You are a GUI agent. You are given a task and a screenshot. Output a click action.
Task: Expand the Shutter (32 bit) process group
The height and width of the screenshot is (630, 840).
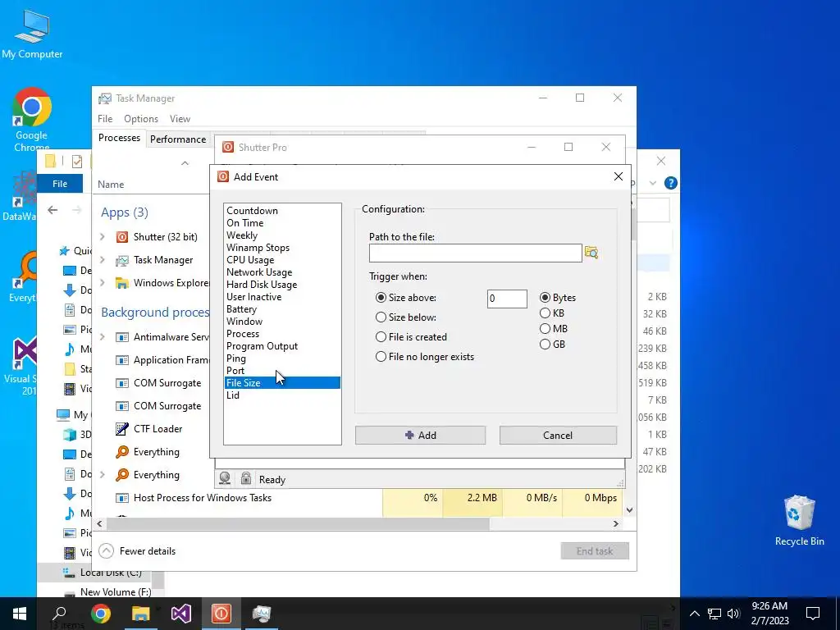[103, 237]
